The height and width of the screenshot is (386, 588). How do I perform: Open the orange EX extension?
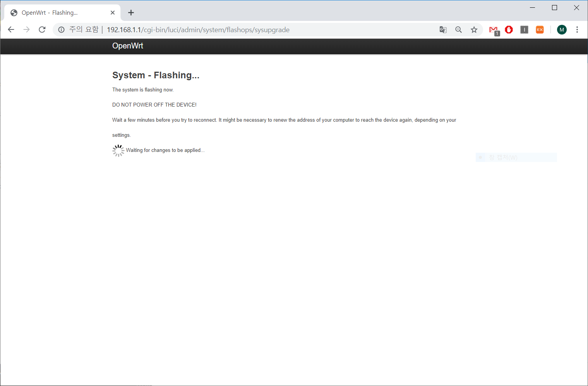540,30
